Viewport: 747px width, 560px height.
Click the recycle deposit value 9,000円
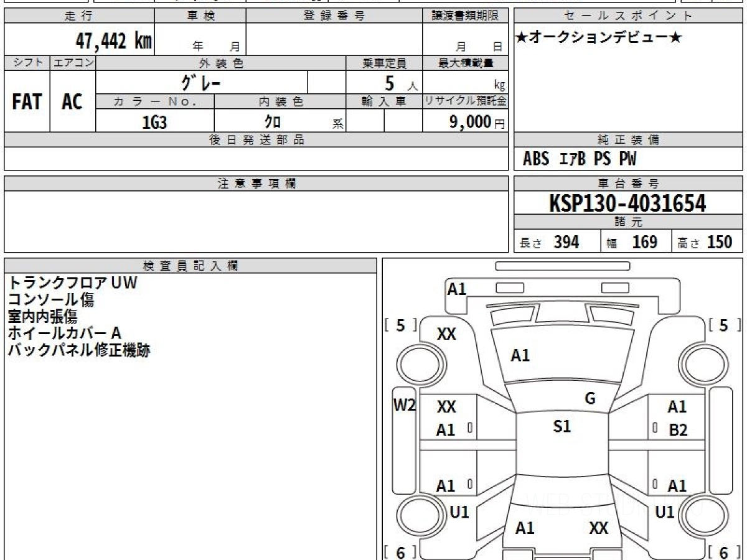[x=477, y=122]
